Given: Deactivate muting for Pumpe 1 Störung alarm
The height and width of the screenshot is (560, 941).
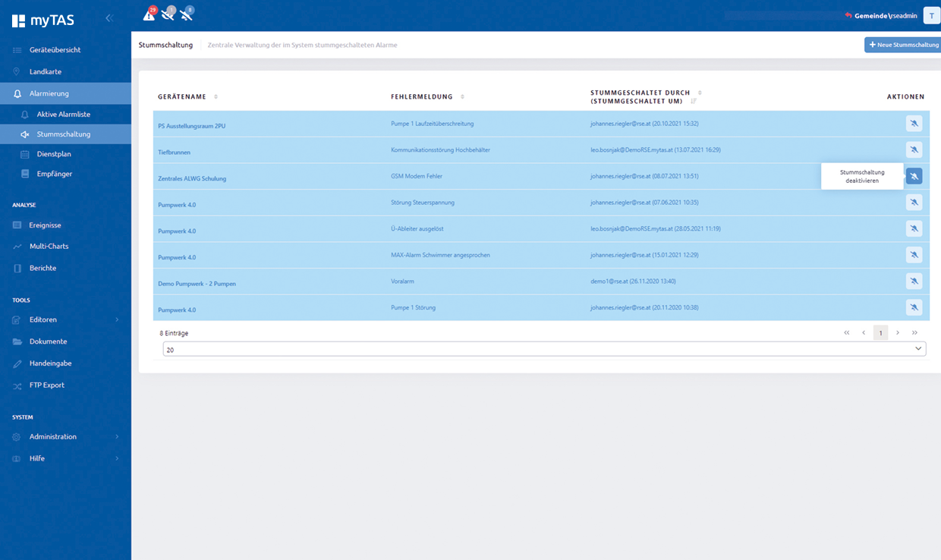Looking at the screenshot, I should pyautogui.click(x=914, y=307).
